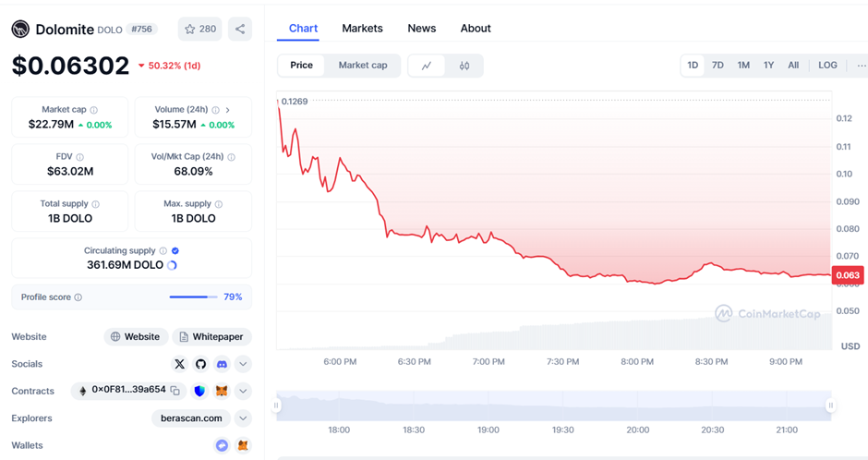Click the Profile score progress bar

(193, 297)
